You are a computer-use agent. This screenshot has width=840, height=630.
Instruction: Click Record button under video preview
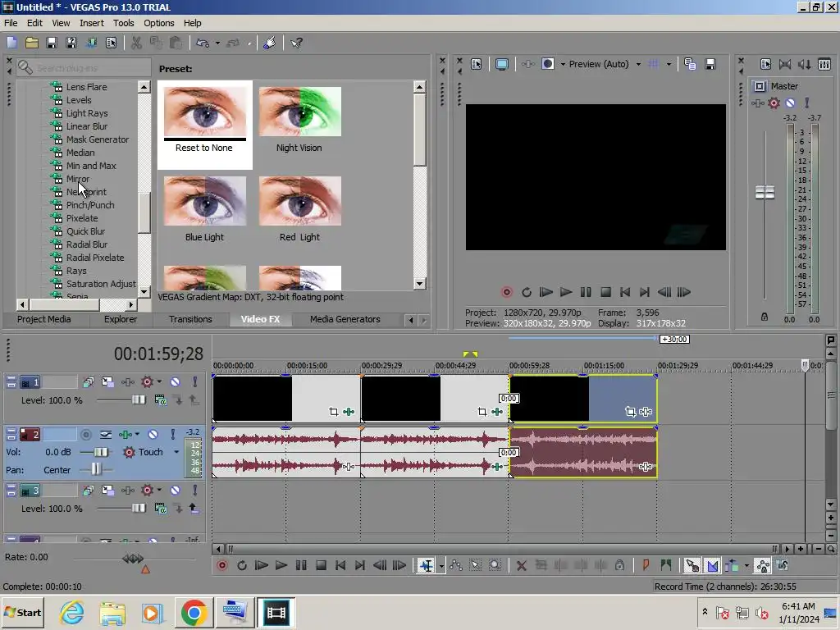point(507,292)
